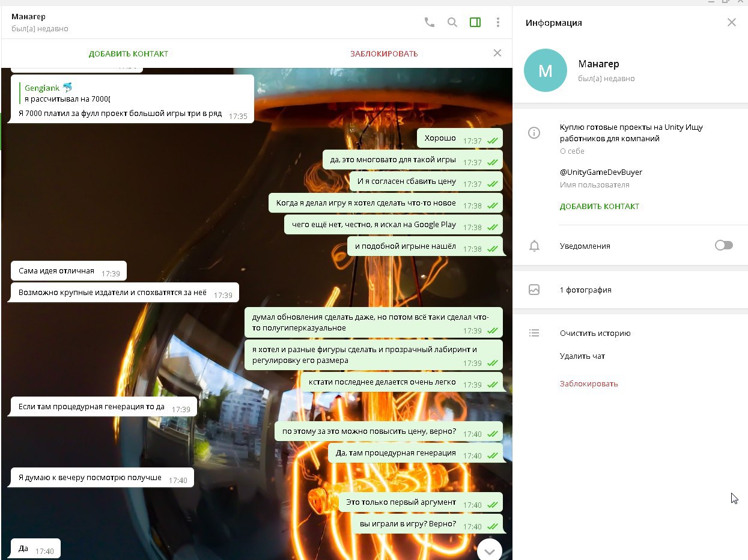
Task: Start a voice call with Манагер
Action: pos(429,22)
